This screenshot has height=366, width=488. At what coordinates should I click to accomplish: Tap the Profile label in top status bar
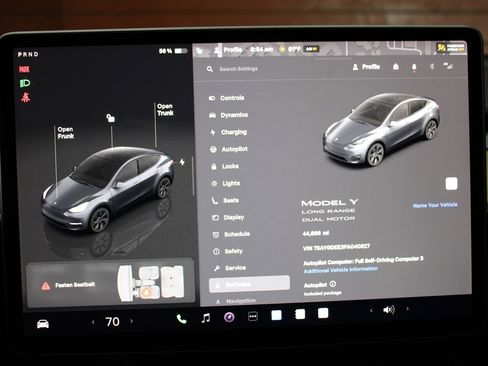pyautogui.click(x=233, y=50)
